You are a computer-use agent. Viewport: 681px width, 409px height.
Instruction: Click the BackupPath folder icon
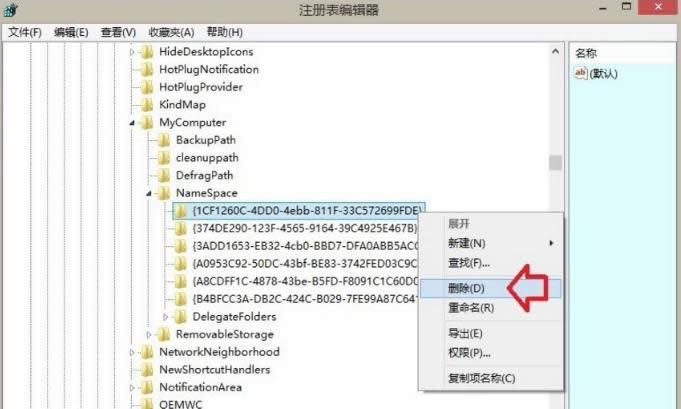pyautogui.click(x=164, y=140)
